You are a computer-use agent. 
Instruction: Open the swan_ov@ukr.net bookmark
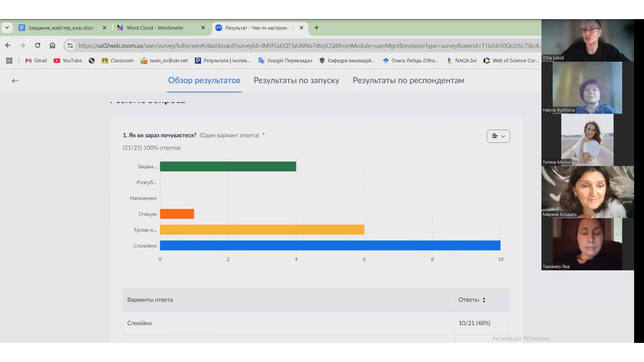tap(164, 60)
